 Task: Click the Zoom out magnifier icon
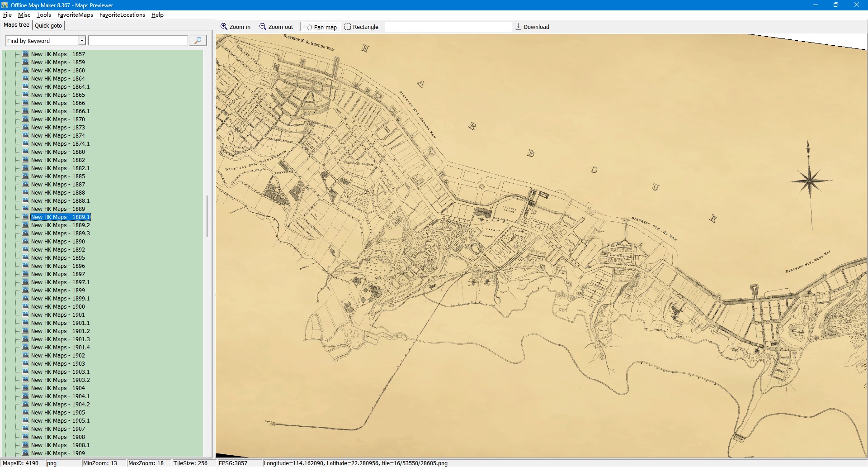(263, 27)
